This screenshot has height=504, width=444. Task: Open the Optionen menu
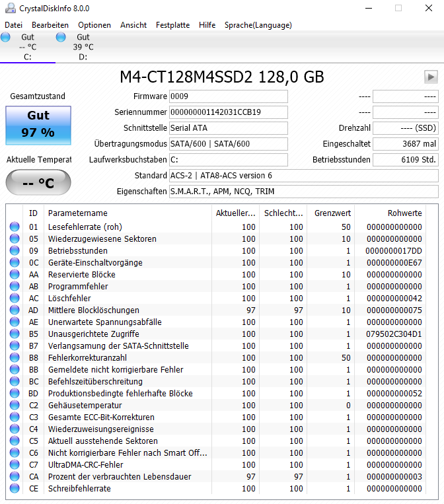coord(94,25)
